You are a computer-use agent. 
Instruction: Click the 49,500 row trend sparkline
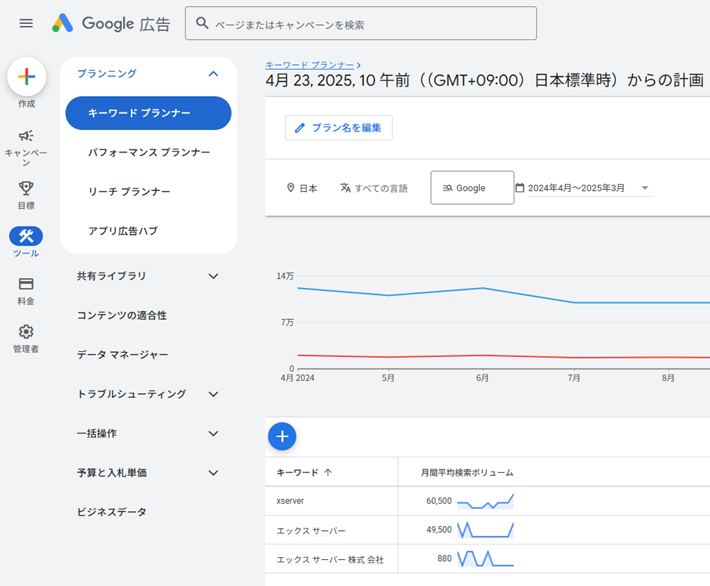tap(485, 530)
